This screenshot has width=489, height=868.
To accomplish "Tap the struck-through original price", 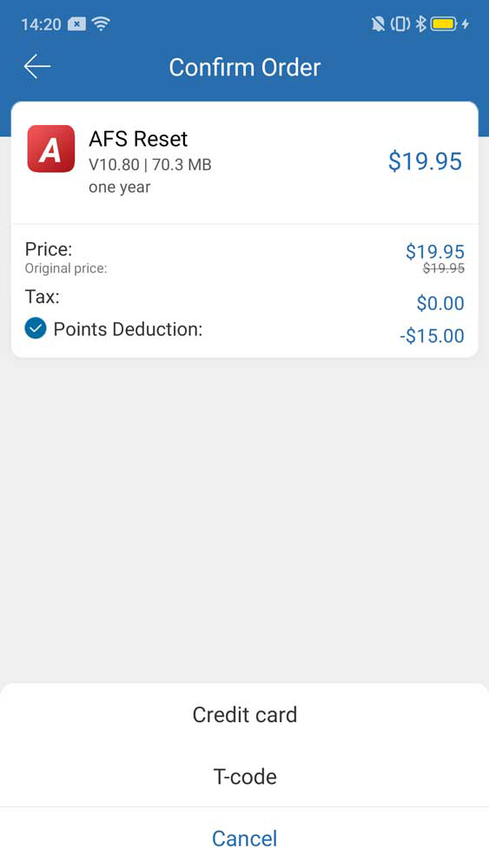I will click(x=444, y=268).
